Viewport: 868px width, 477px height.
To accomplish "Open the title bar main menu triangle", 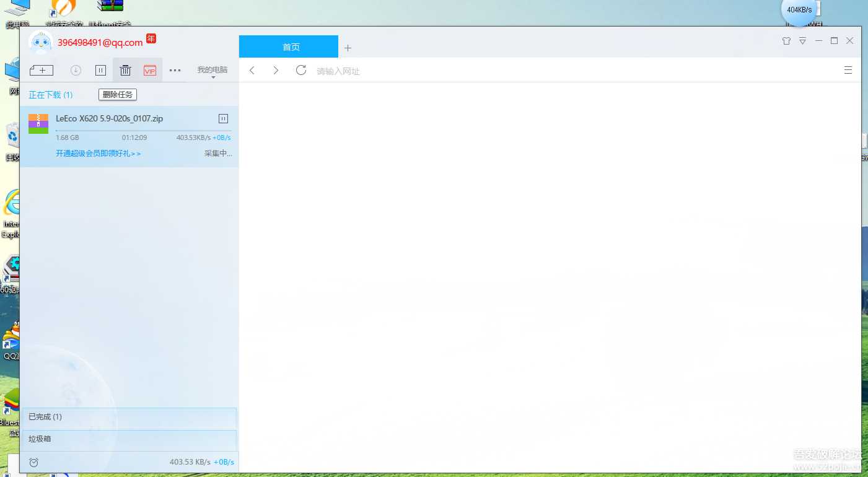I will tap(802, 41).
